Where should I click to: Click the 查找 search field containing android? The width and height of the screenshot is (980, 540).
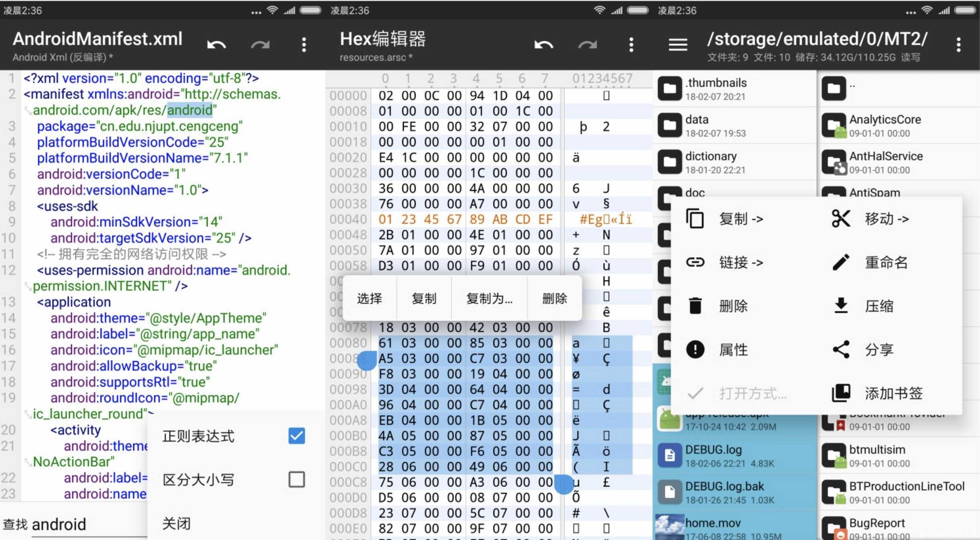(x=89, y=524)
